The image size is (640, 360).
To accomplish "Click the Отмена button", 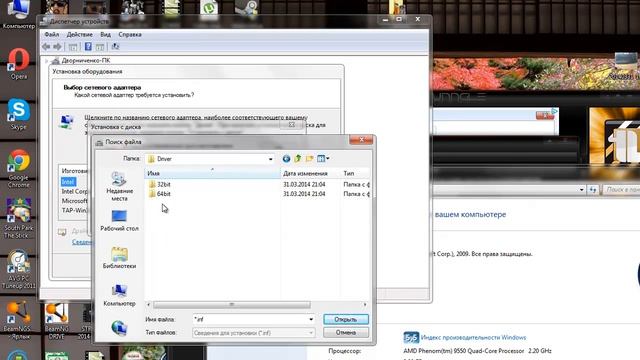I will 346,333.
